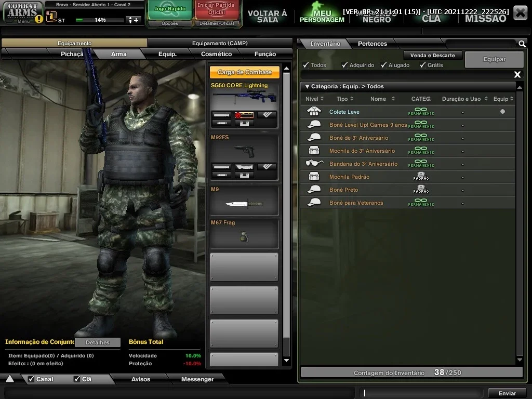Open the Função tab

(265, 54)
